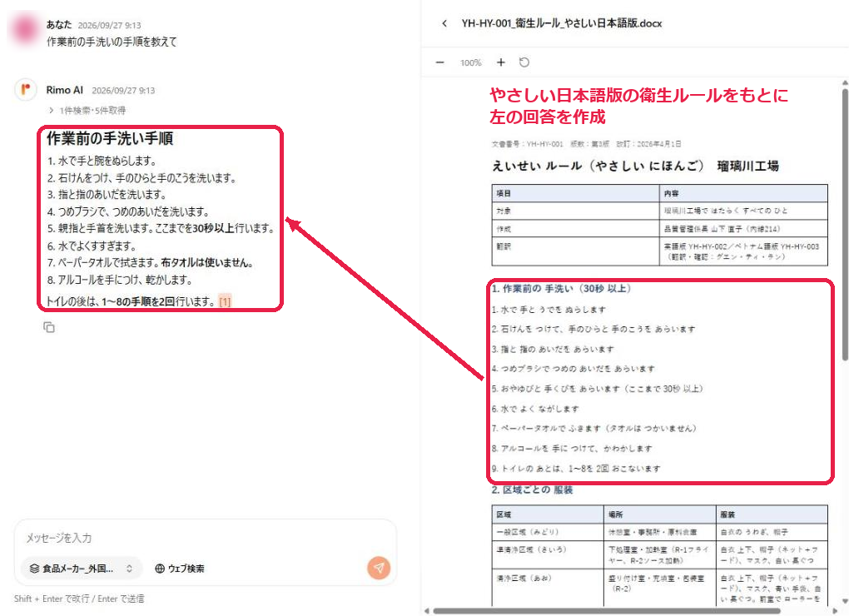The height and width of the screenshot is (616, 849).
Task: Click answer step 8 about アルコール
Action: 120,280
